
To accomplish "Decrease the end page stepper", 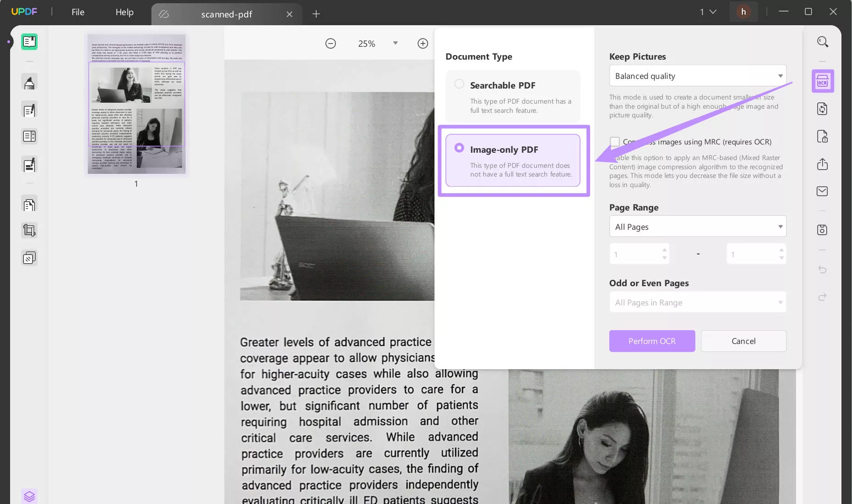I will pos(781,258).
